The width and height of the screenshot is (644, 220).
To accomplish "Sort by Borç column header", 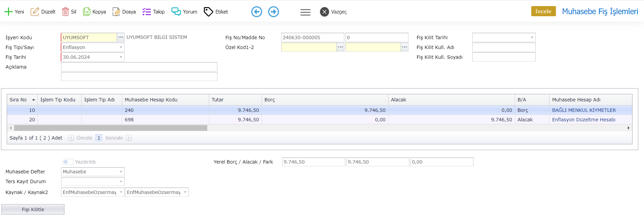I will click(x=325, y=100).
